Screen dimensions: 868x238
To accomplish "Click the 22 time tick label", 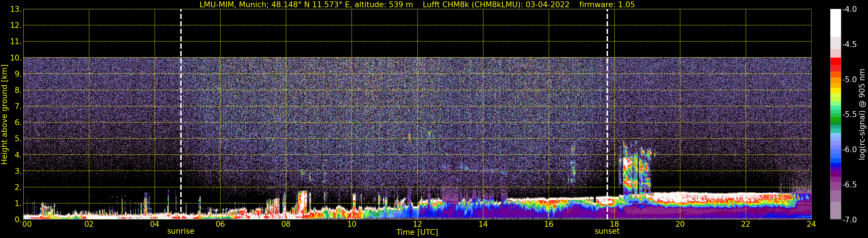I will coord(746,224).
